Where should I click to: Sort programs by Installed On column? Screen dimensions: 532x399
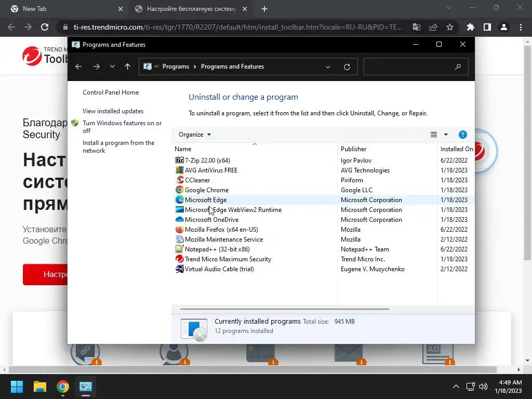pyautogui.click(x=456, y=149)
